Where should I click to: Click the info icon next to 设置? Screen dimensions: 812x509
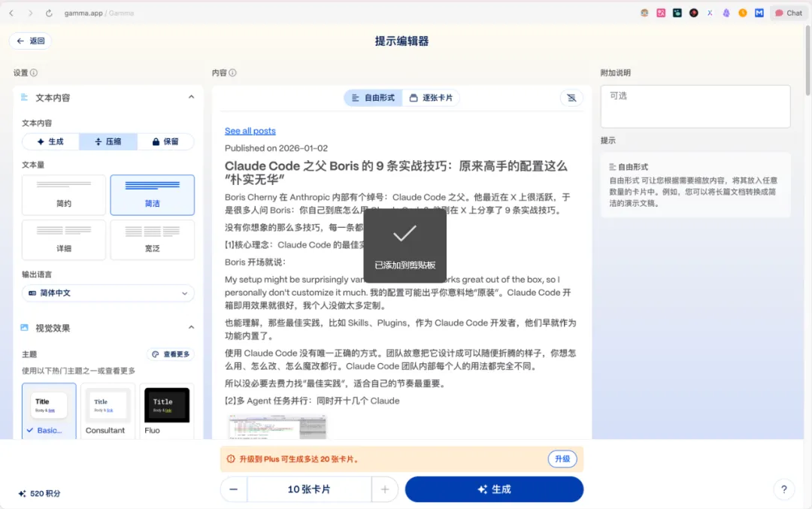pos(34,72)
